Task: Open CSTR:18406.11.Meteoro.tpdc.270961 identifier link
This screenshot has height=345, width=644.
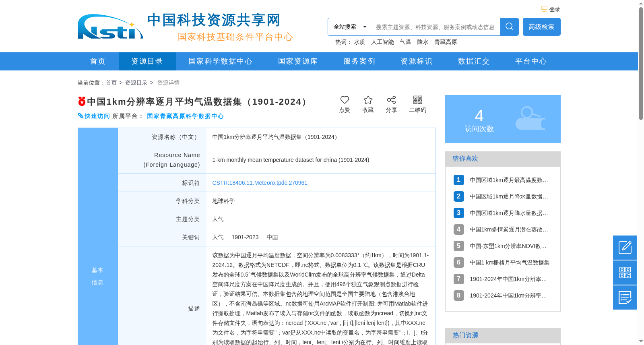Action: 260,183
